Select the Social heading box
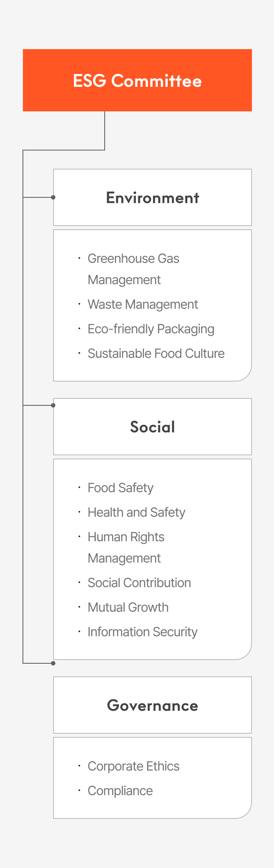The height and width of the screenshot is (868, 274). pyautogui.click(x=153, y=427)
